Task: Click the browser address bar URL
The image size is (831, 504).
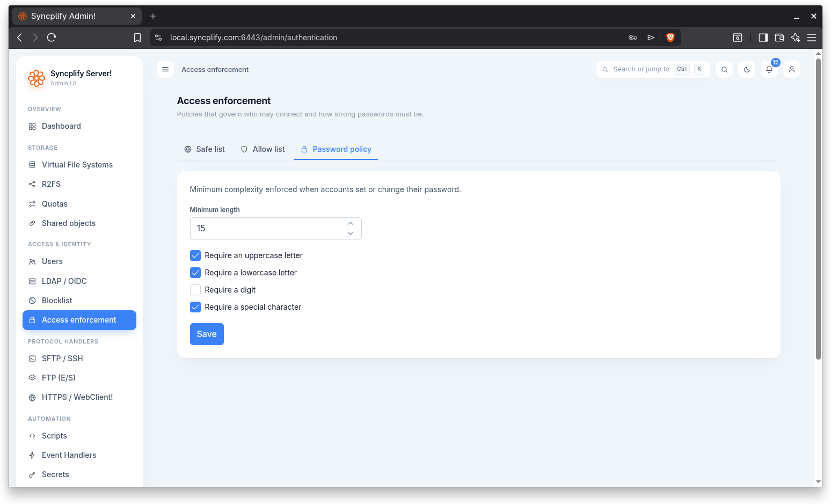Action: pyautogui.click(x=253, y=38)
